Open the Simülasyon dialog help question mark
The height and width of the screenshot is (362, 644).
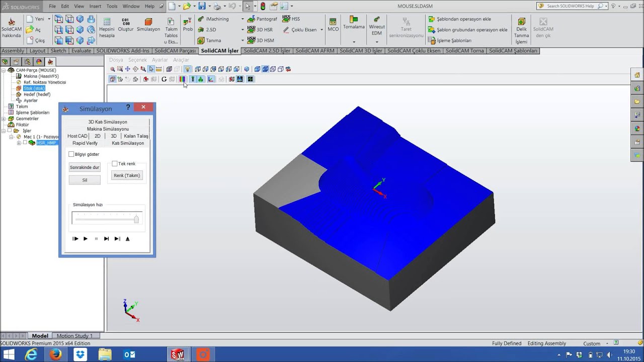click(x=128, y=108)
